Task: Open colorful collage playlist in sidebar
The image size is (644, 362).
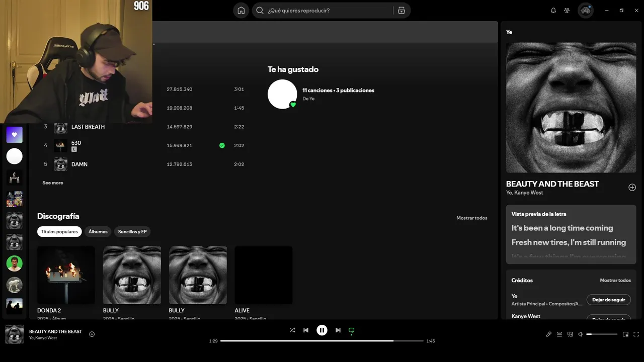Action: coord(15,199)
